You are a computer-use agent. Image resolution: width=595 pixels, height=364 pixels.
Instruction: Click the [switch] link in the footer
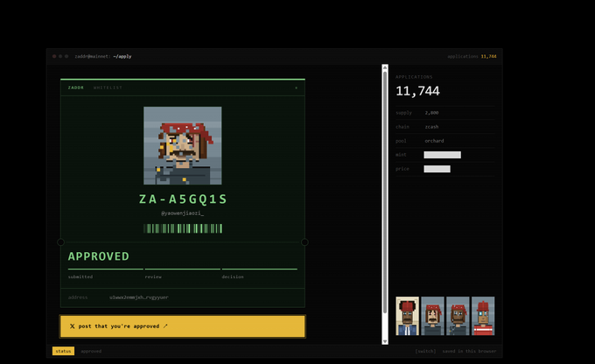[425, 351]
